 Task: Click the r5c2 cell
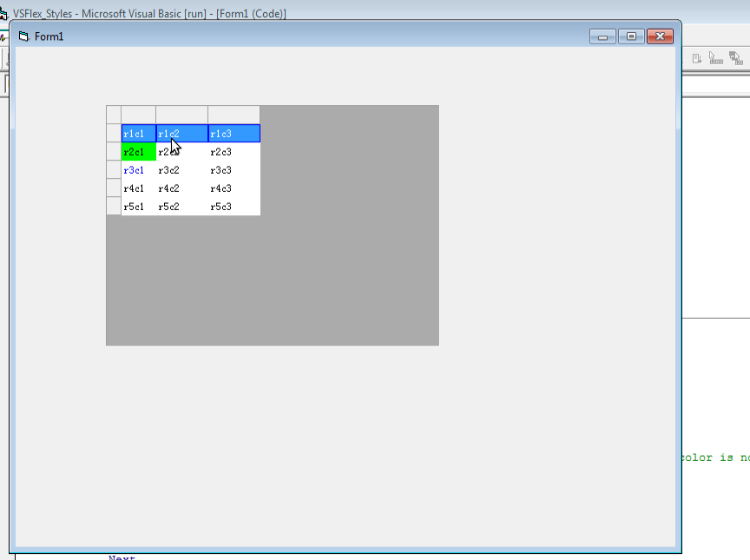point(181,207)
